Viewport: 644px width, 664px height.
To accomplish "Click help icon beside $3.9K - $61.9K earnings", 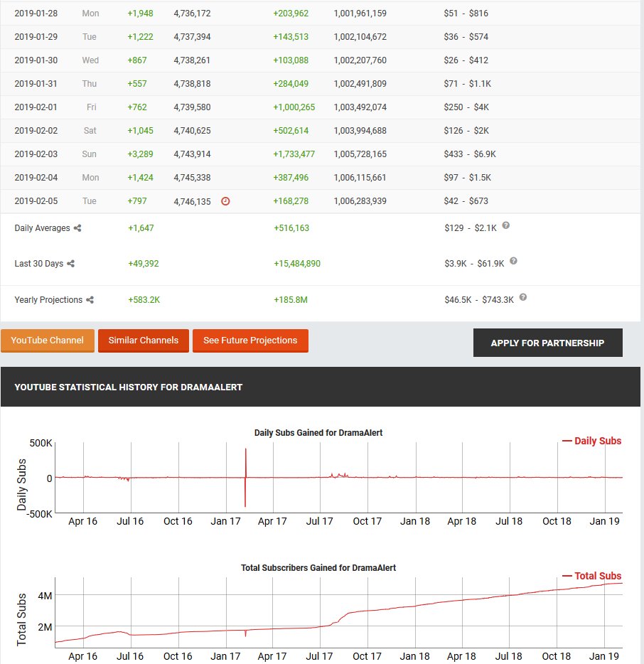I will tap(513, 261).
